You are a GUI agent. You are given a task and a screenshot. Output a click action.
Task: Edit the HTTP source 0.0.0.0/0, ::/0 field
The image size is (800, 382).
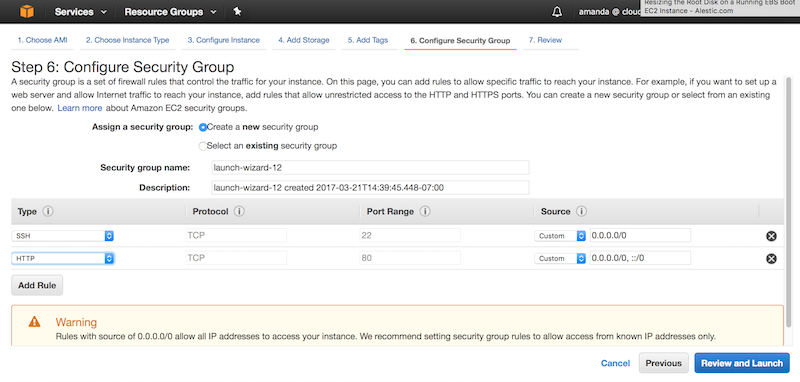pos(640,258)
